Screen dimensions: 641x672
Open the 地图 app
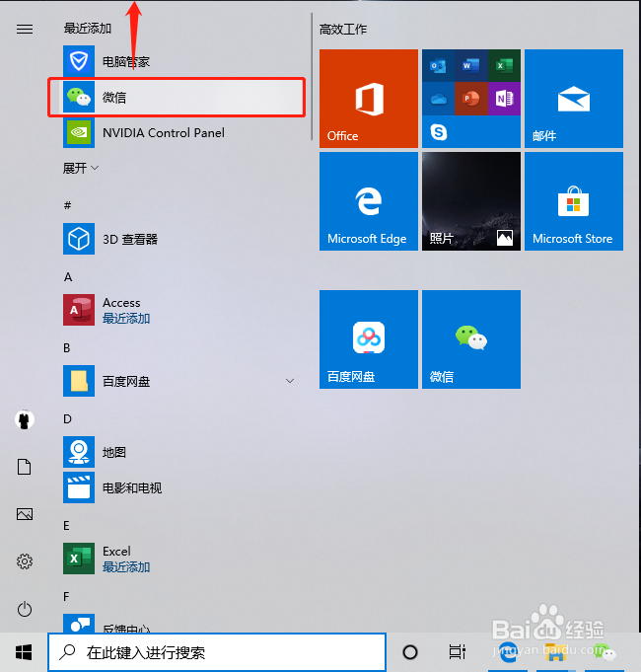(182, 452)
